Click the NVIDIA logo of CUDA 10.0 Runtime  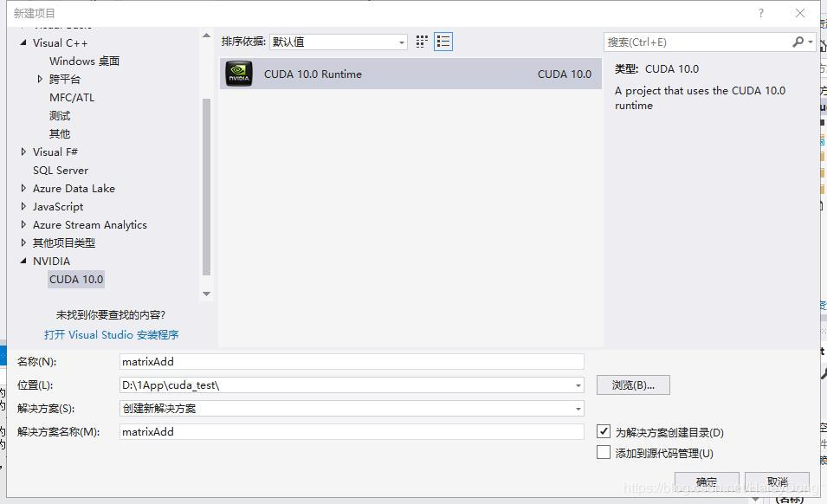239,74
